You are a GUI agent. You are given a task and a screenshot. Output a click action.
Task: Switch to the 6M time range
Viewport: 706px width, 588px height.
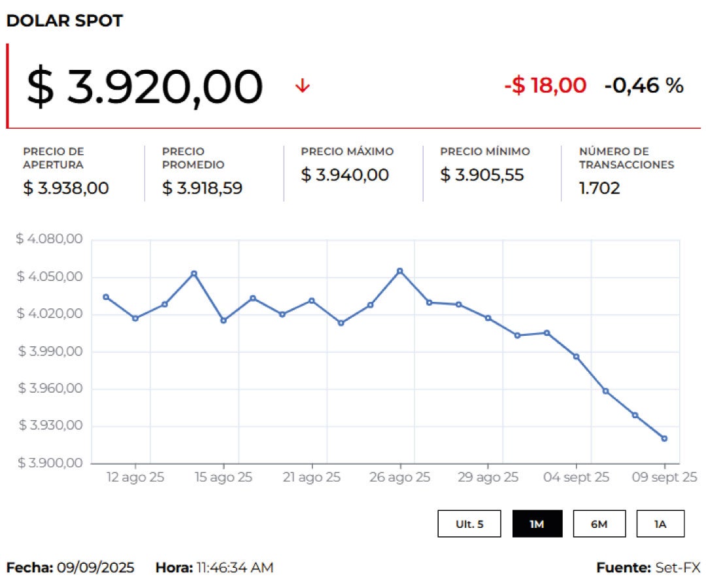[599, 524]
